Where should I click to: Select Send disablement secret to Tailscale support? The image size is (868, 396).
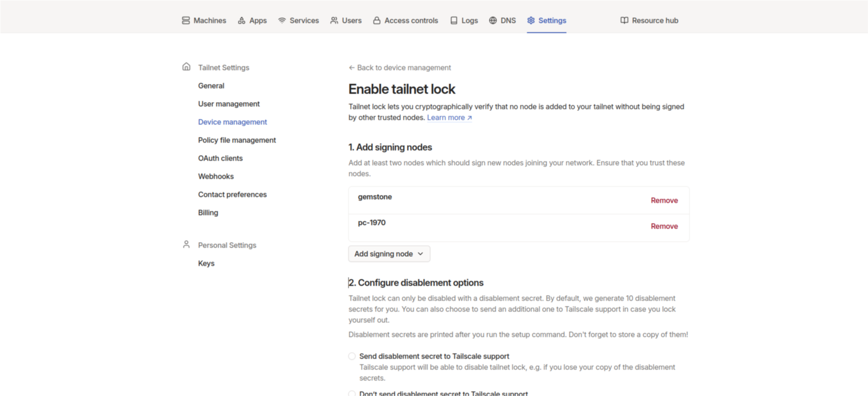coord(352,356)
